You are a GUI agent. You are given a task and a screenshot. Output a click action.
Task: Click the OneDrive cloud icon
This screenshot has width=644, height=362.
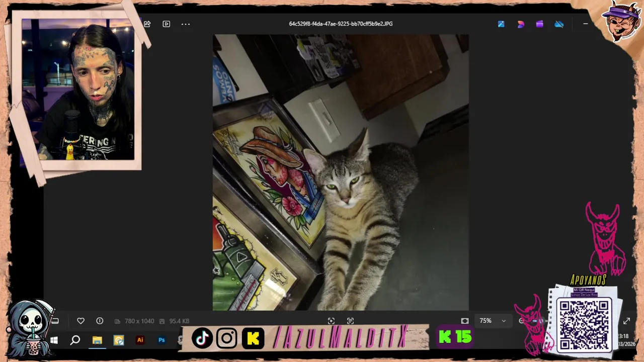coord(559,24)
